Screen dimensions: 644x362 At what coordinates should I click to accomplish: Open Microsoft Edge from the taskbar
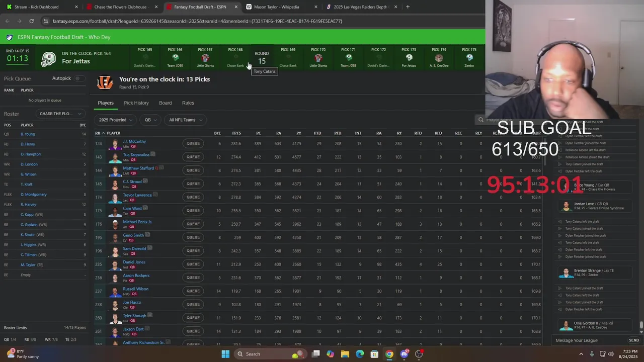360,354
